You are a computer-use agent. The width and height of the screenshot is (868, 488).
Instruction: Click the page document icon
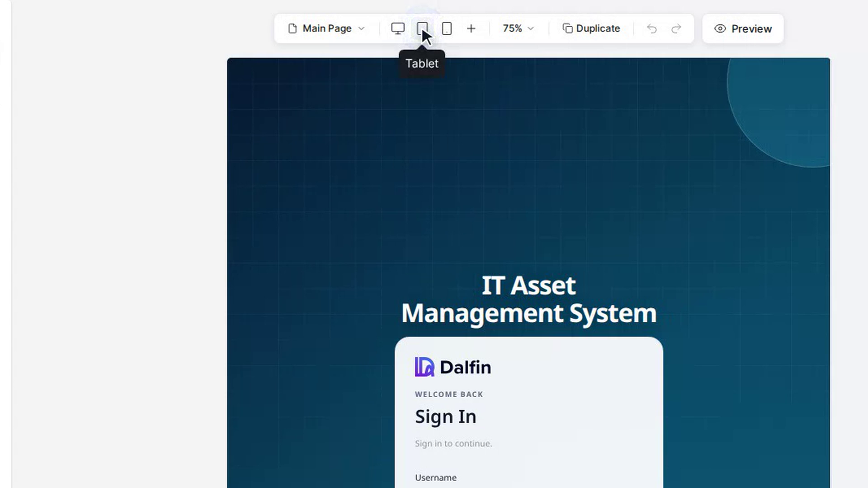292,28
